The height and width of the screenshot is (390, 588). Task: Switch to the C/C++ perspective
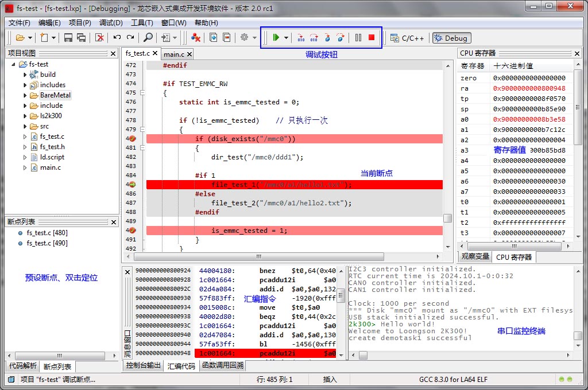pyautogui.click(x=407, y=38)
